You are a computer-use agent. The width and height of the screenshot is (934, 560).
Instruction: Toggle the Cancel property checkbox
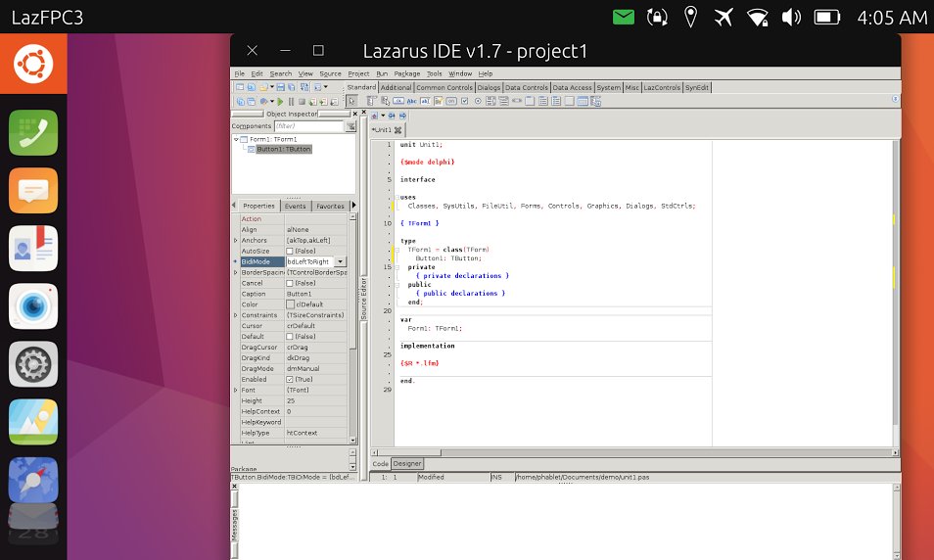click(x=290, y=283)
